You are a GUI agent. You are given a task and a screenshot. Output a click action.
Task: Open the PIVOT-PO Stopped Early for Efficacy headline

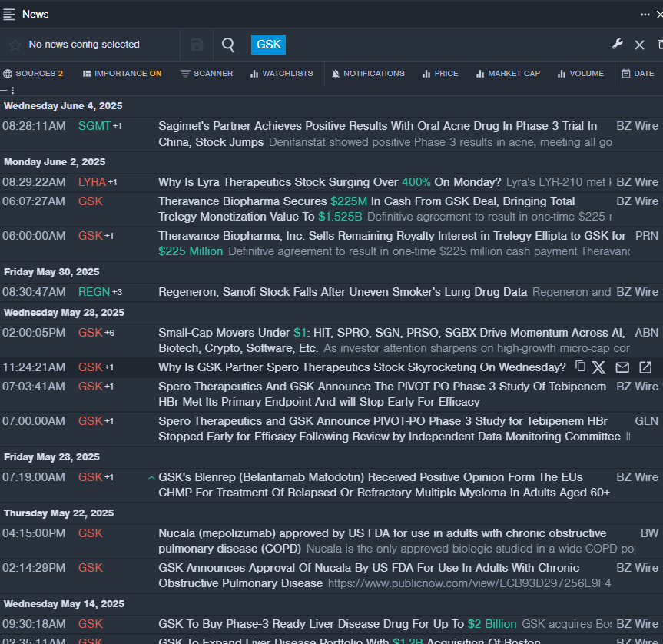click(x=390, y=429)
